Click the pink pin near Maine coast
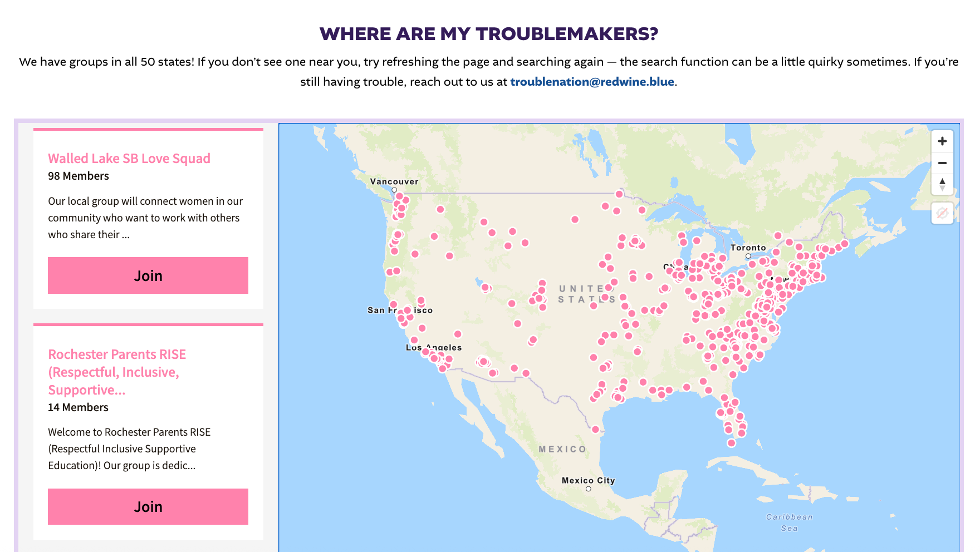980x552 pixels. pyautogui.click(x=845, y=244)
